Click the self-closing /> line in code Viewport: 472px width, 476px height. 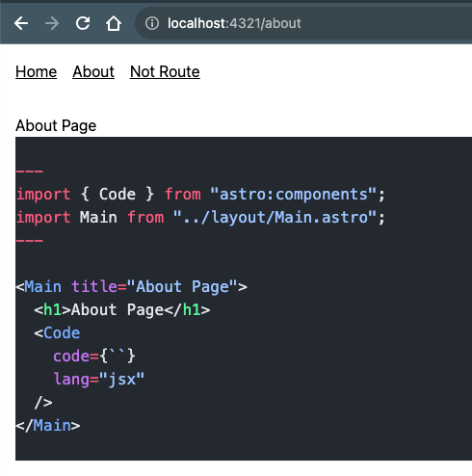click(x=43, y=403)
